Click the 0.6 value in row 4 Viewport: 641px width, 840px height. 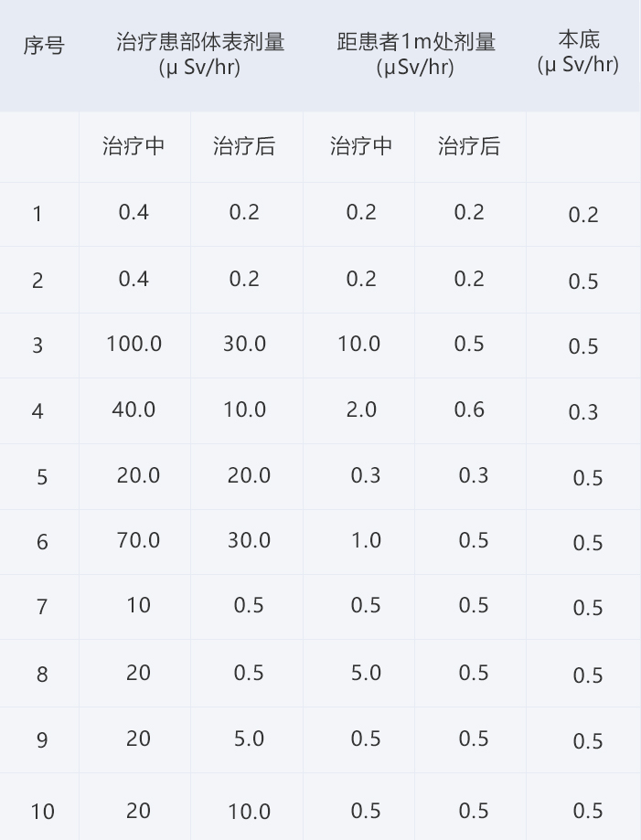pos(469,409)
